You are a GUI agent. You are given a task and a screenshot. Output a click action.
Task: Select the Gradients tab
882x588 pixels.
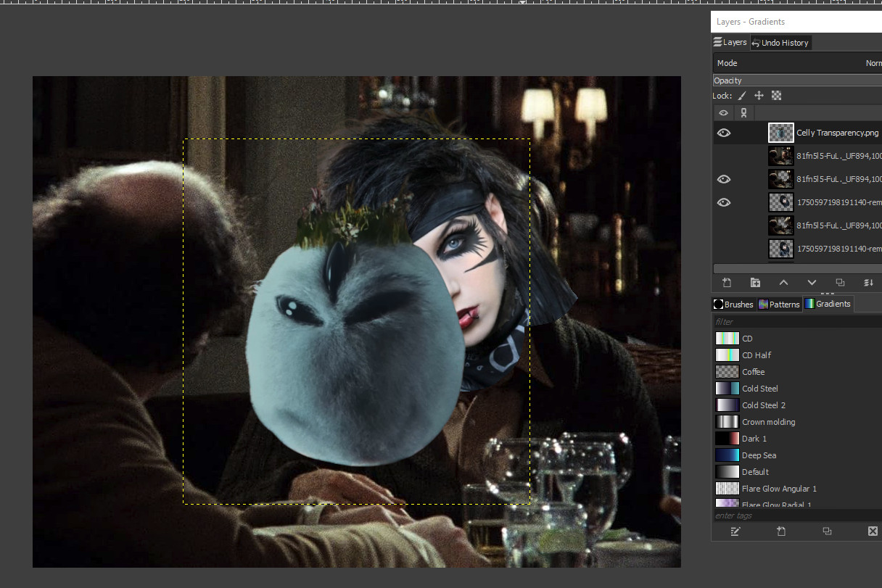point(828,304)
